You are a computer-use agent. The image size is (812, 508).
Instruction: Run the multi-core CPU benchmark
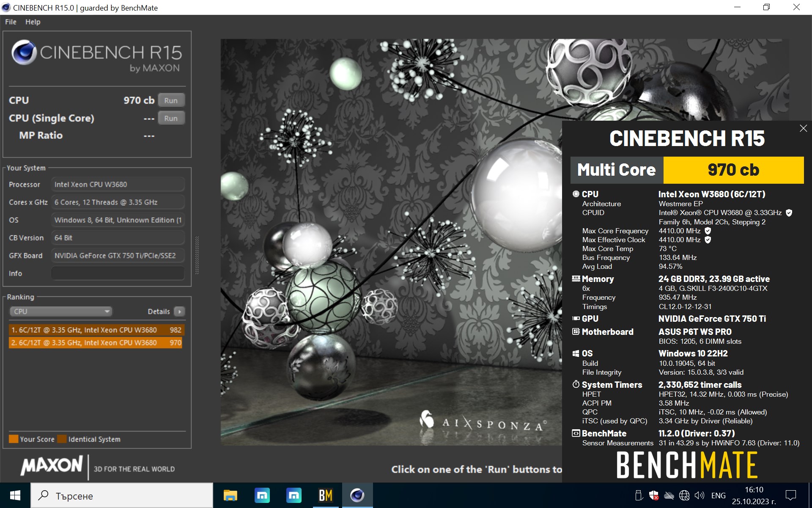[x=171, y=100]
